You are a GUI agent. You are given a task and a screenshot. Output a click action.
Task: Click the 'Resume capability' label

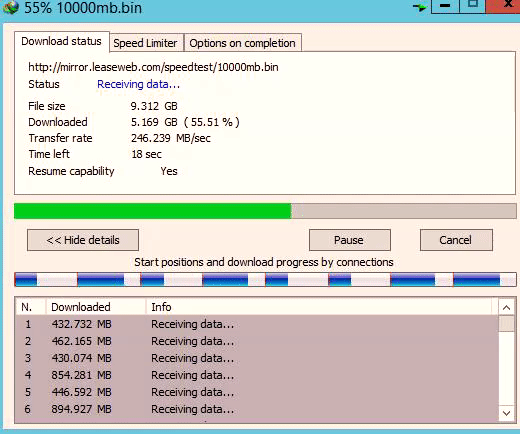tap(71, 171)
